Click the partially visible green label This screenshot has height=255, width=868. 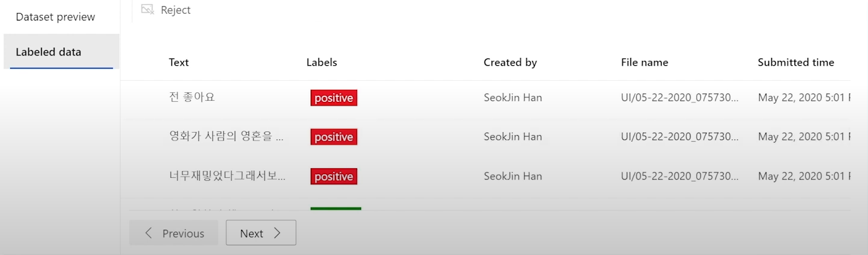coord(335,209)
